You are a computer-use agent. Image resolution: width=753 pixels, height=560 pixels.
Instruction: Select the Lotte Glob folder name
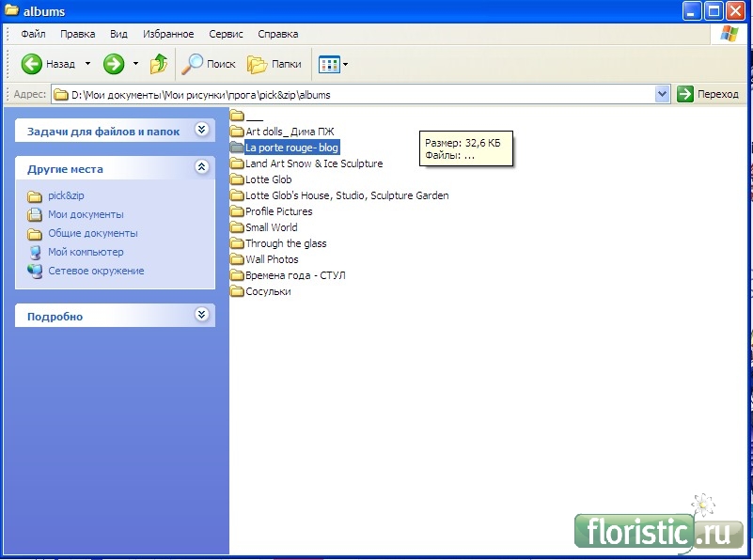269,179
